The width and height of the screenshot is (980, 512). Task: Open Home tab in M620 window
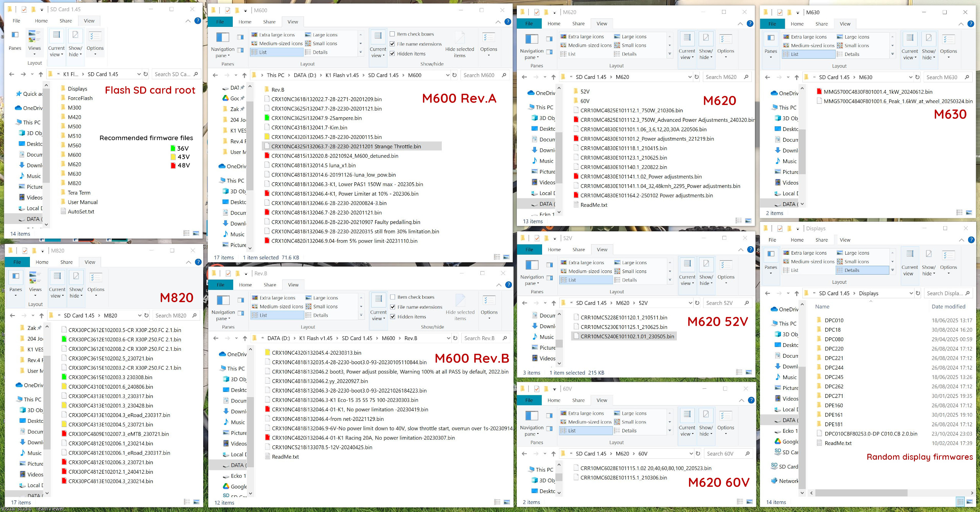(x=554, y=24)
